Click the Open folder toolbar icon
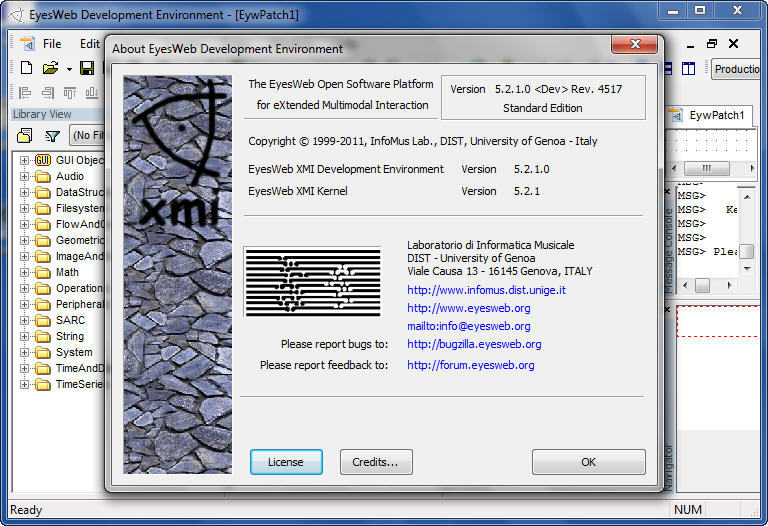768x526 pixels. click(x=50, y=68)
